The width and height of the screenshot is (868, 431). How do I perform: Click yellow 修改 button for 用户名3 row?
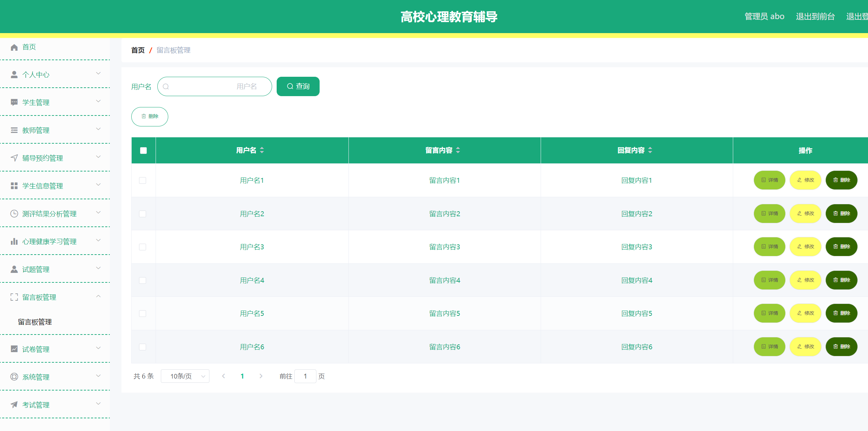point(805,247)
